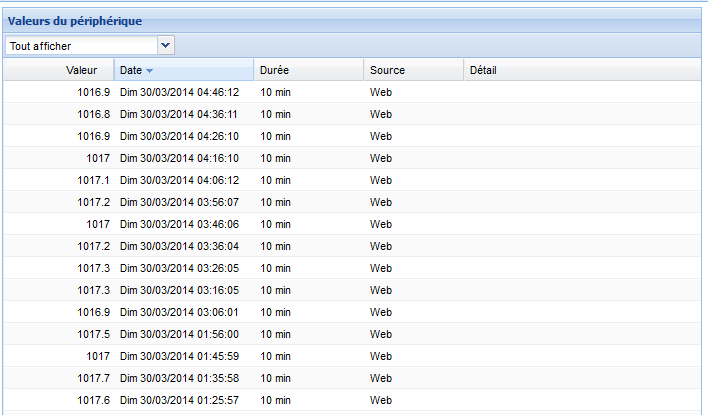Open the 'Tout afficher' dropdown arrow

(166, 45)
